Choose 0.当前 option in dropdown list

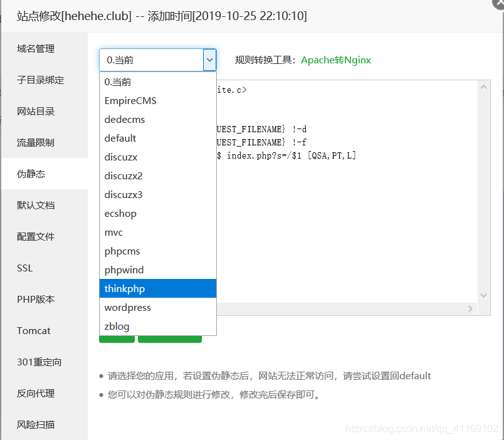(158, 82)
